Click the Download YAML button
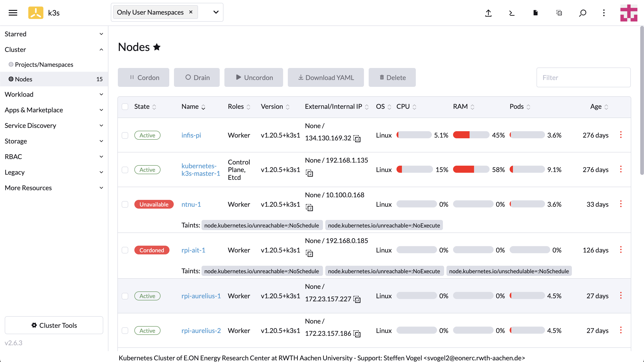 coord(326,77)
